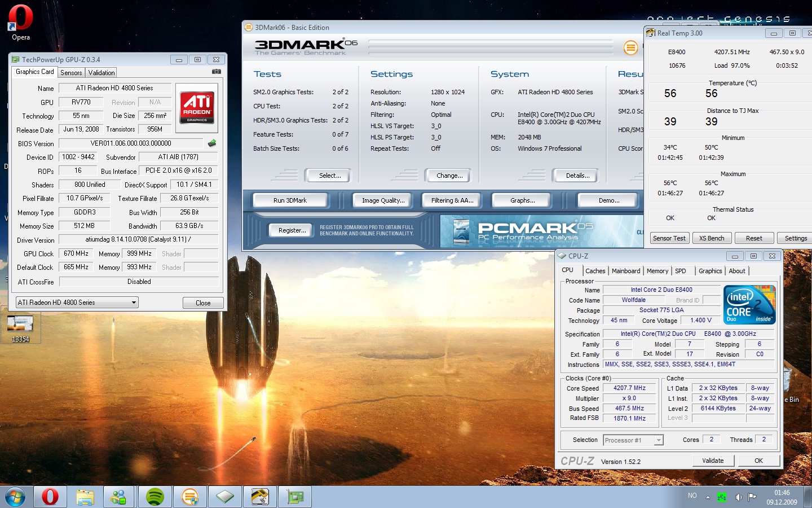
Task: Expand the Processor #1 selection dropdown
Action: tap(658, 440)
